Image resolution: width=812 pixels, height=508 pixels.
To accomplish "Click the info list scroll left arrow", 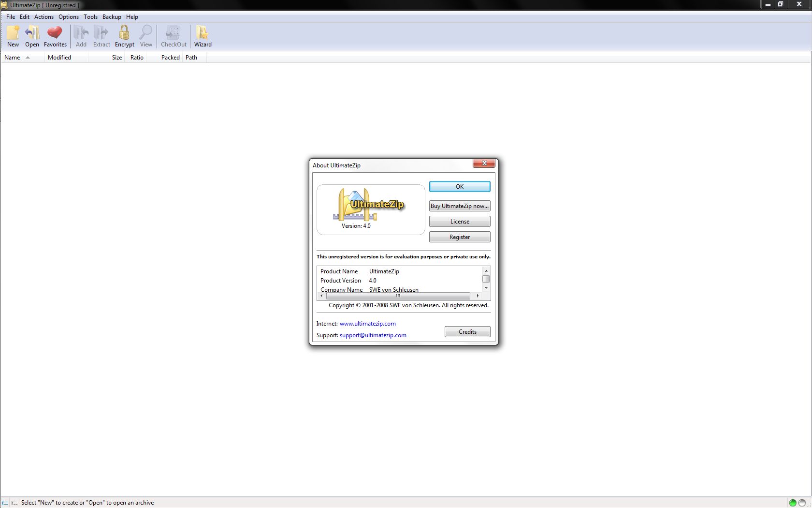I will click(321, 296).
